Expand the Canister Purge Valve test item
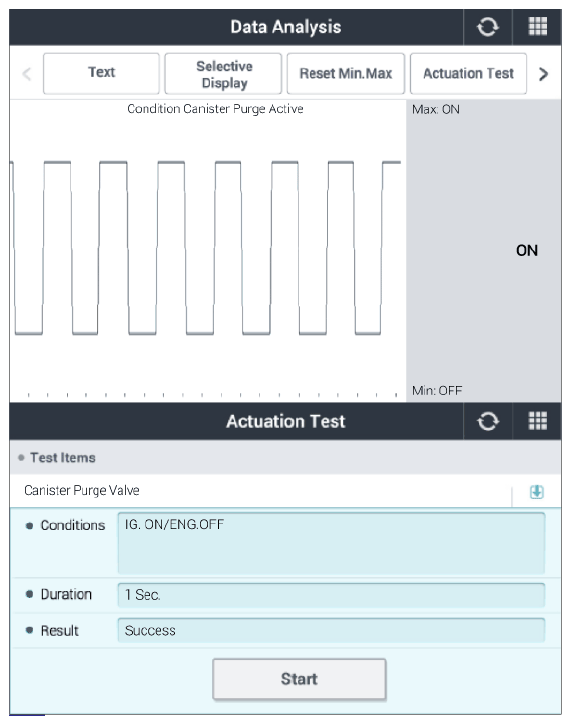This screenshot has height=725, width=571. (x=261, y=491)
